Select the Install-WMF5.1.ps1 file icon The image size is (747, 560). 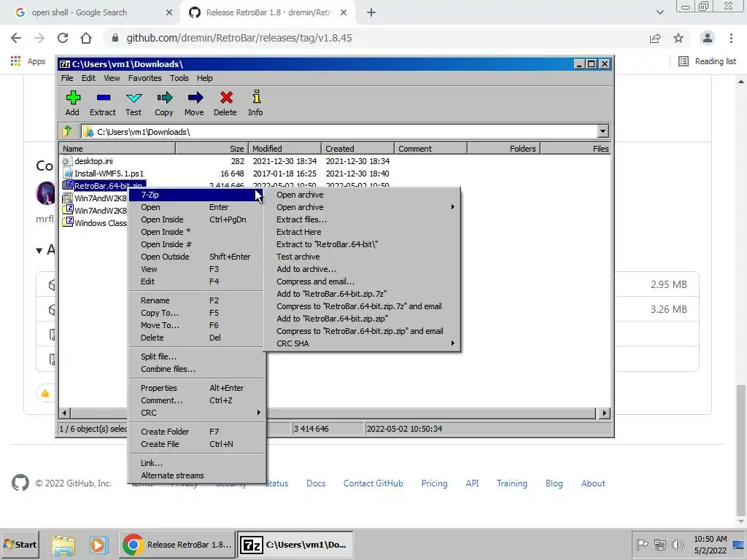coord(68,174)
